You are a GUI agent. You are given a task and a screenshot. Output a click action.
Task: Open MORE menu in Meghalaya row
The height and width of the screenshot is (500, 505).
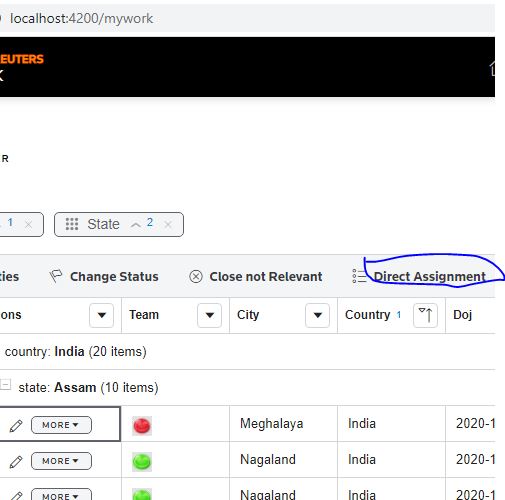pos(61,425)
